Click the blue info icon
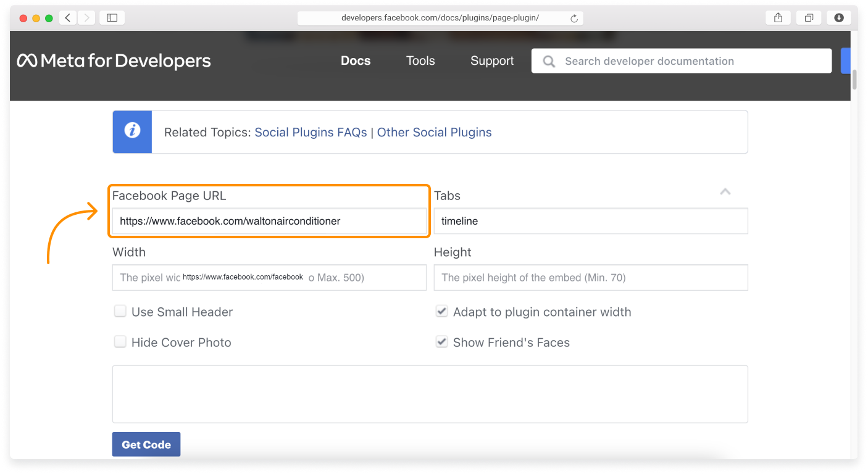The height and width of the screenshot is (474, 868). tap(132, 131)
